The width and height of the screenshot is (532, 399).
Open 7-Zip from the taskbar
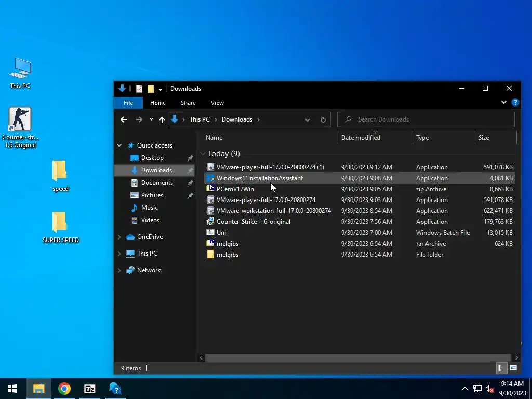pyautogui.click(x=89, y=389)
